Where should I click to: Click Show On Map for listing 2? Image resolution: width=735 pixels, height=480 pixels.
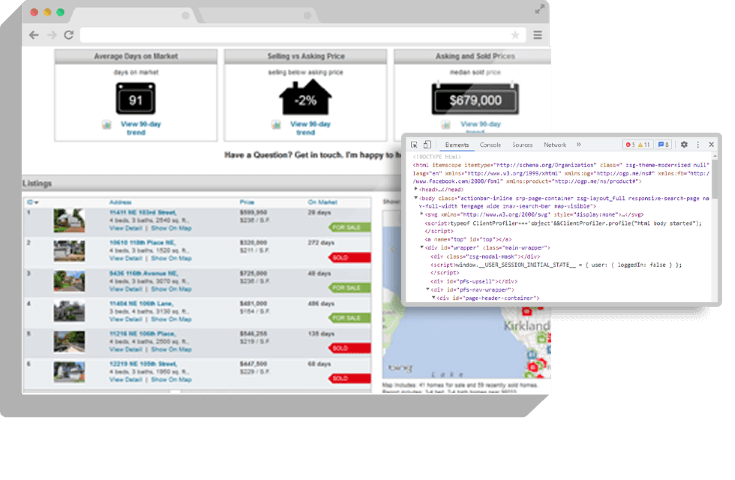(x=171, y=258)
